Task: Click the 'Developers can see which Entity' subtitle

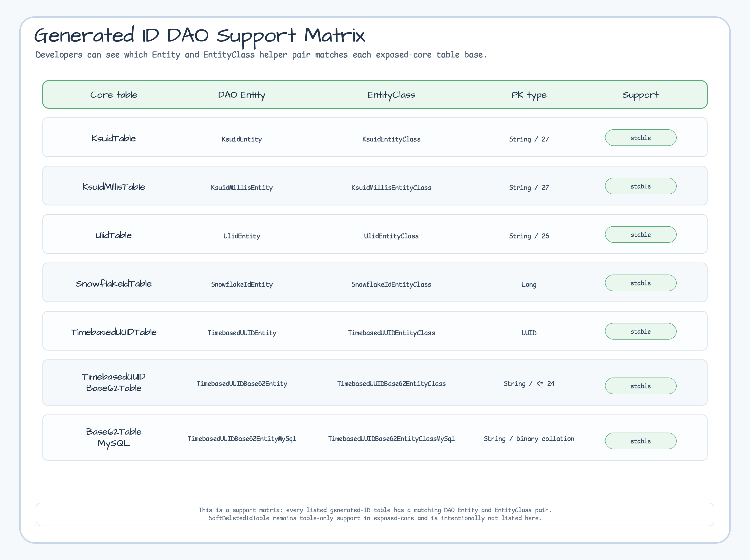Action: tap(261, 55)
